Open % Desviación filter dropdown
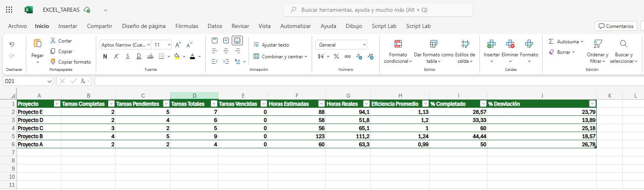644x190 pixels. (592, 104)
